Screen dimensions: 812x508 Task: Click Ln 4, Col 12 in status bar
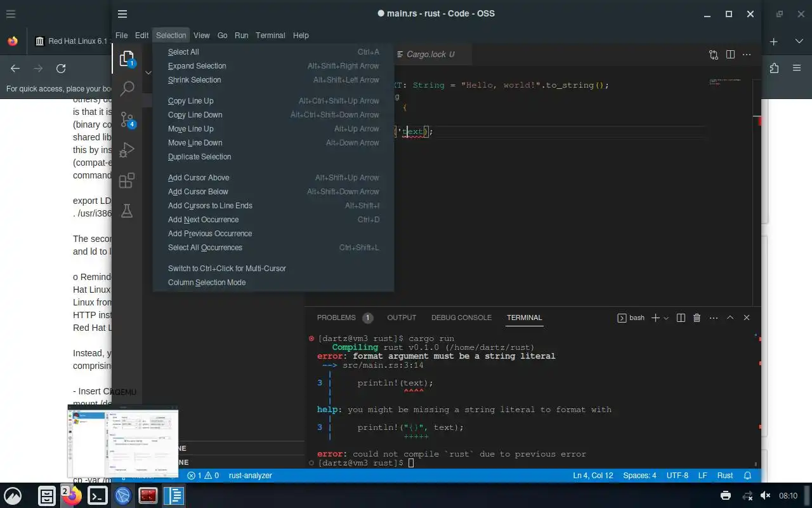593,476
